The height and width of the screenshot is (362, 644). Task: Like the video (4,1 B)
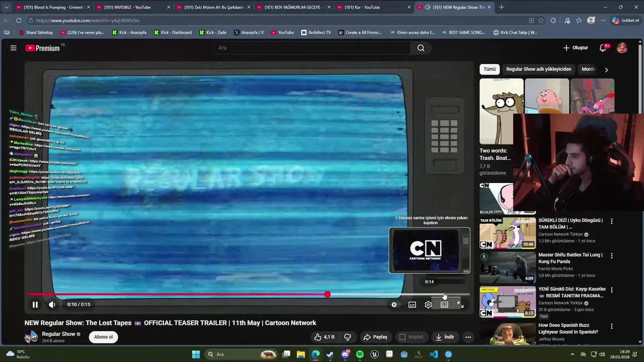324,337
